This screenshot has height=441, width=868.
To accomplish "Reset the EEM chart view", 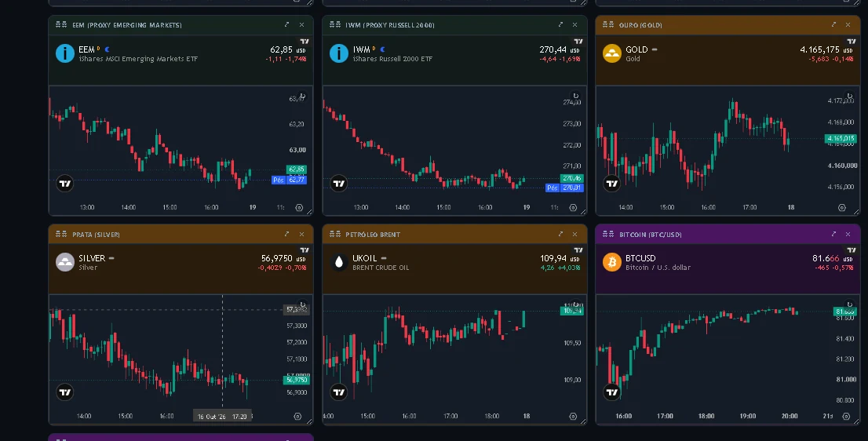I will pos(301,96).
